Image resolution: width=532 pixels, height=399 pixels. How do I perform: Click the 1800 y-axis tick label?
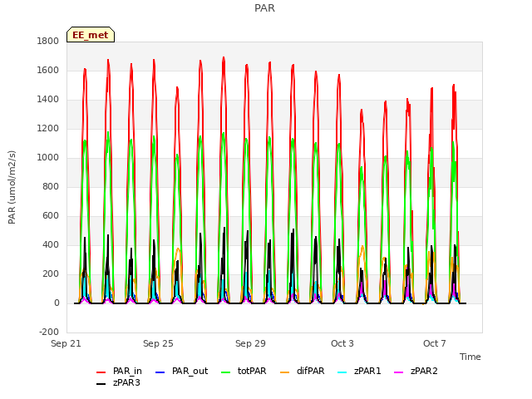click(48, 41)
